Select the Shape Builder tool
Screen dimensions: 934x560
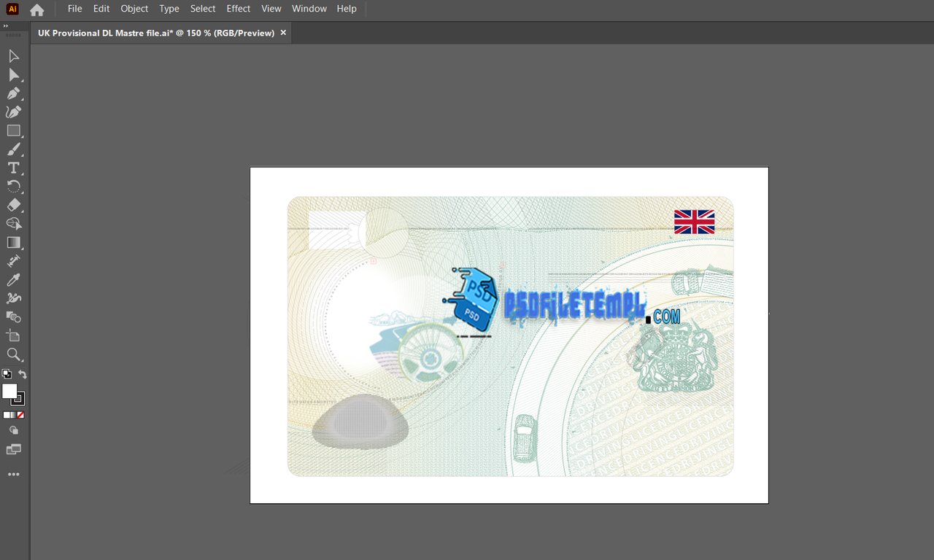[x=13, y=224]
